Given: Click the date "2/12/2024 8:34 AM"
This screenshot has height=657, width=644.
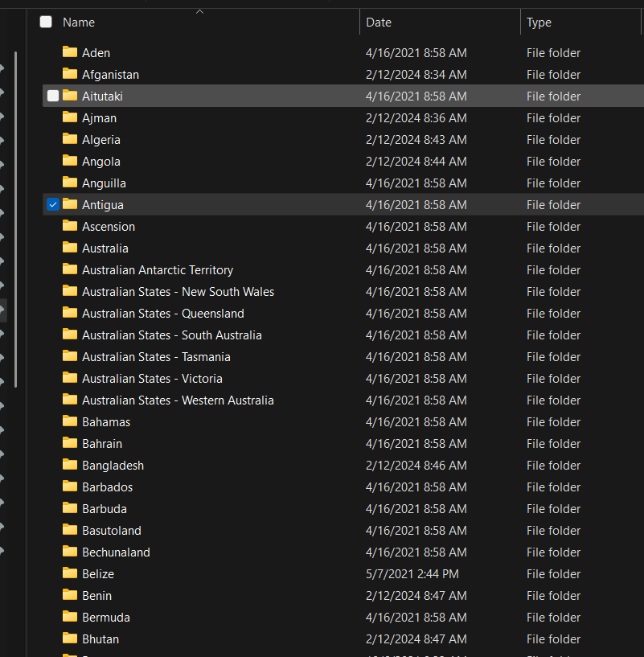Looking at the screenshot, I should 416,75.
